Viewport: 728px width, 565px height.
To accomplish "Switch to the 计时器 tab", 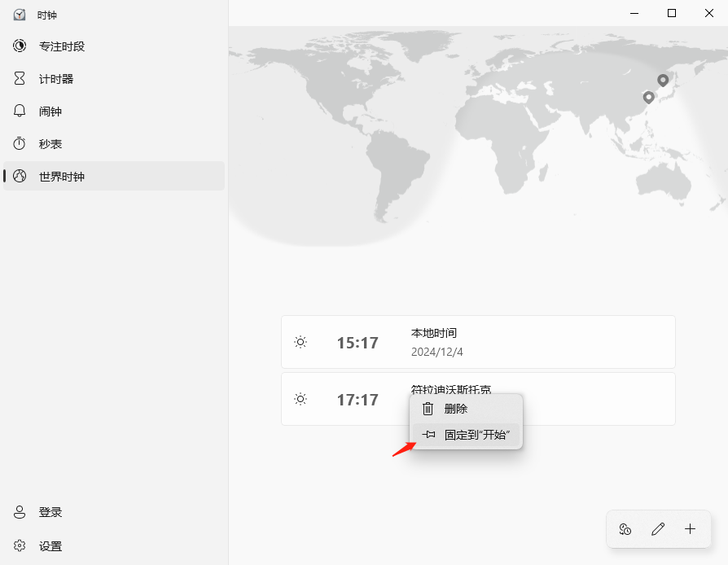I will [56, 79].
